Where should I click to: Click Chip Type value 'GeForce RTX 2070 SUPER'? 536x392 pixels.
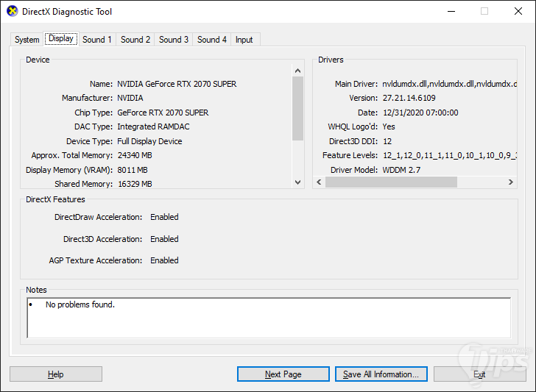point(163,113)
